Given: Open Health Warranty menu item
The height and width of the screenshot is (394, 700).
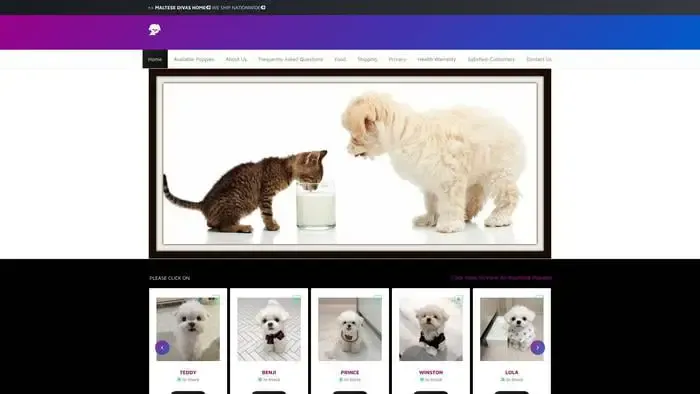Looking at the screenshot, I should coord(437,59).
